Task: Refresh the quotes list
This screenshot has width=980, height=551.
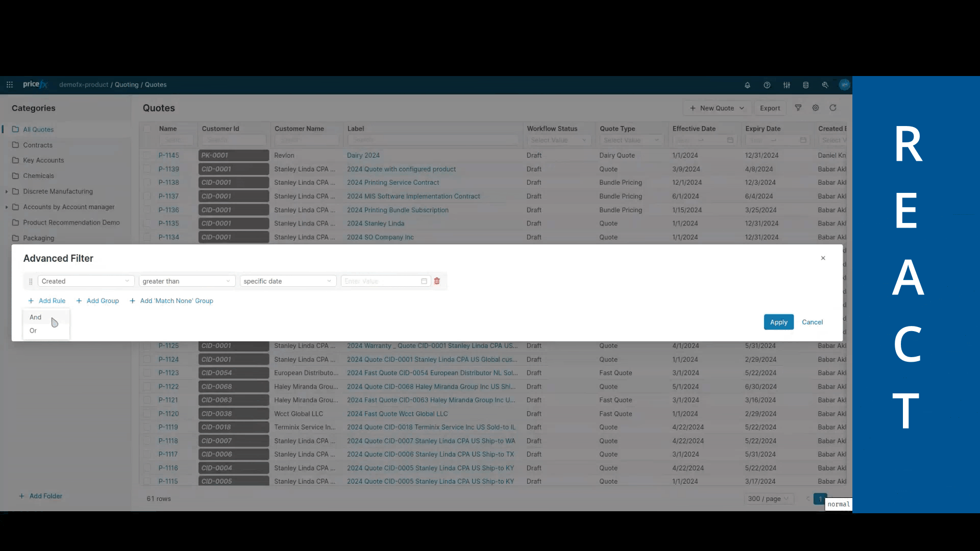Action: (x=833, y=108)
